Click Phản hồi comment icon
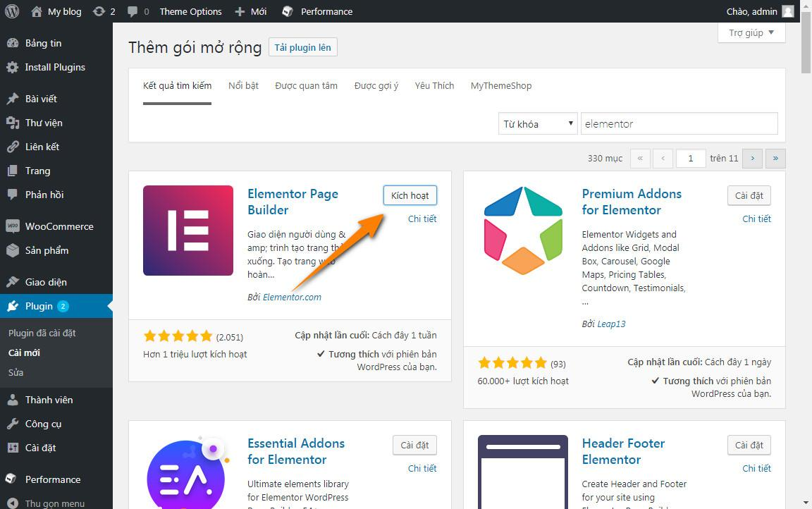The height and width of the screenshot is (509, 812). point(13,195)
